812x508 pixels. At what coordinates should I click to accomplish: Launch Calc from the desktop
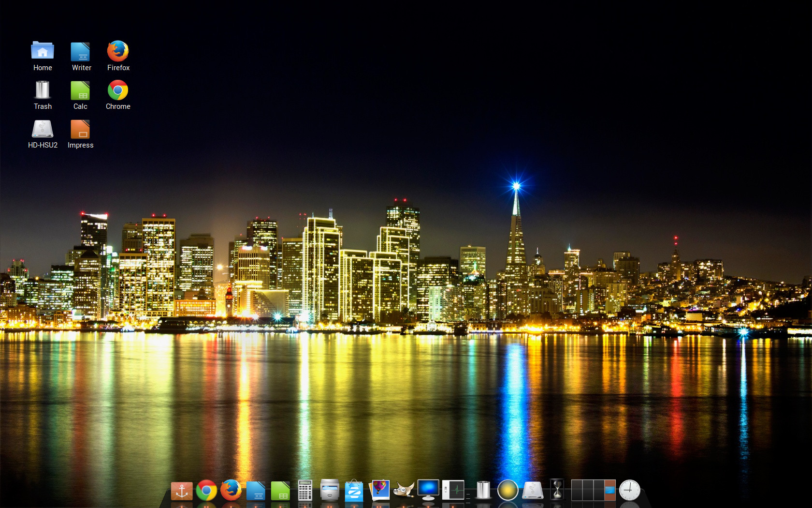pos(80,90)
